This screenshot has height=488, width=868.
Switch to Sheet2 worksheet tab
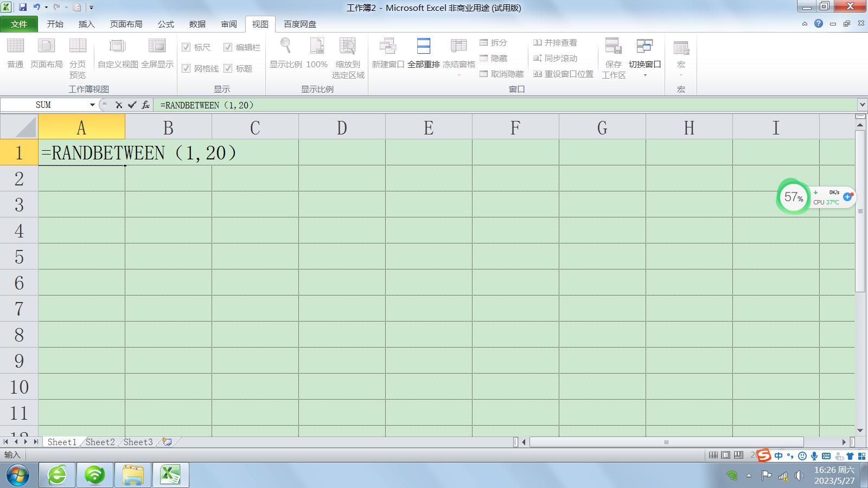coord(100,442)
